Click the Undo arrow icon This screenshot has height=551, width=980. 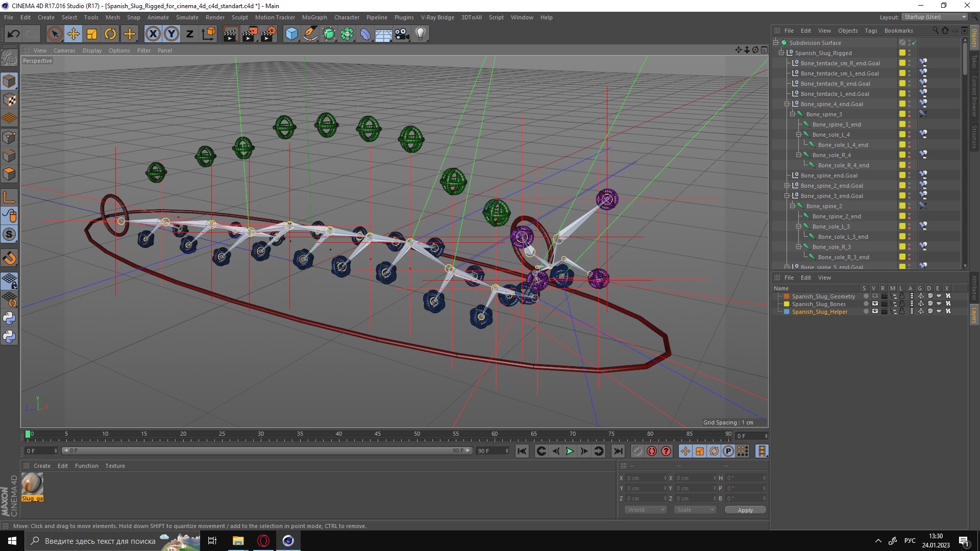tap(14, 34)
